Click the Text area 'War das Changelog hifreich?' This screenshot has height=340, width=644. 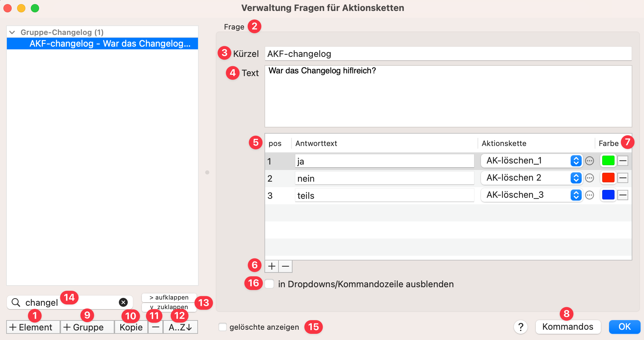(x=448, y=96)
